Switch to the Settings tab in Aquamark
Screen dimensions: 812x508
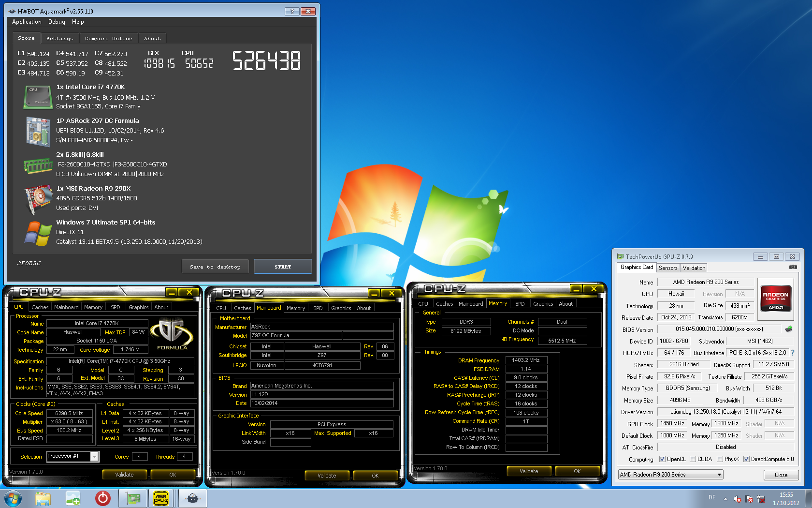60,38
